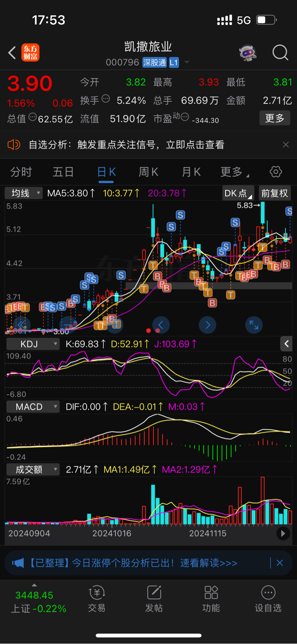Open the KDJ indicator dropdown
Image resolution: width=297 pixels, height=644 pixels.
(32, 344)
